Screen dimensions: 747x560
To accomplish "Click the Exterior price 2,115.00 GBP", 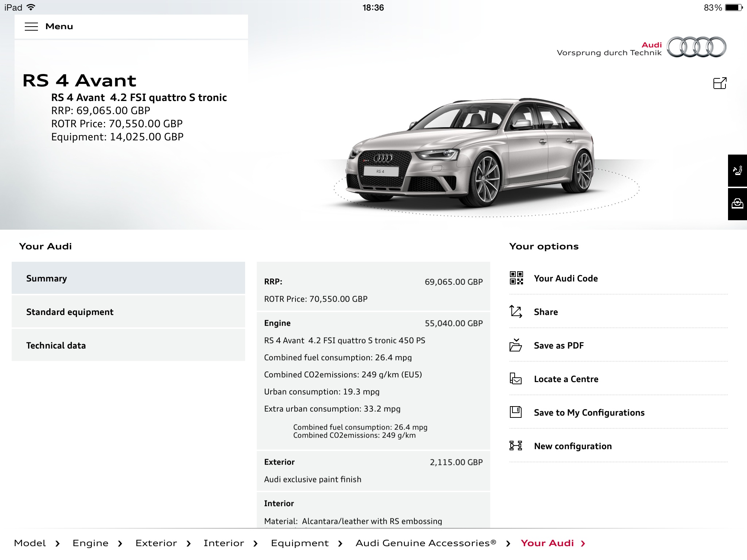I will click(456, 462).
